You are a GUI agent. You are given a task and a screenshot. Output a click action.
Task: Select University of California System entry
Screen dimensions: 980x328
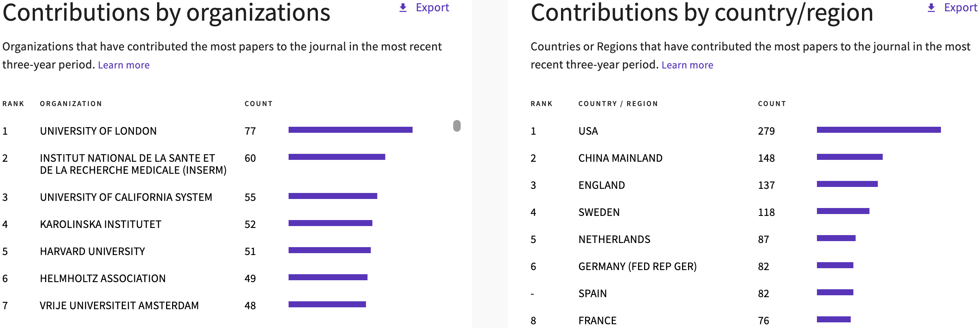[x=126, y=197]
